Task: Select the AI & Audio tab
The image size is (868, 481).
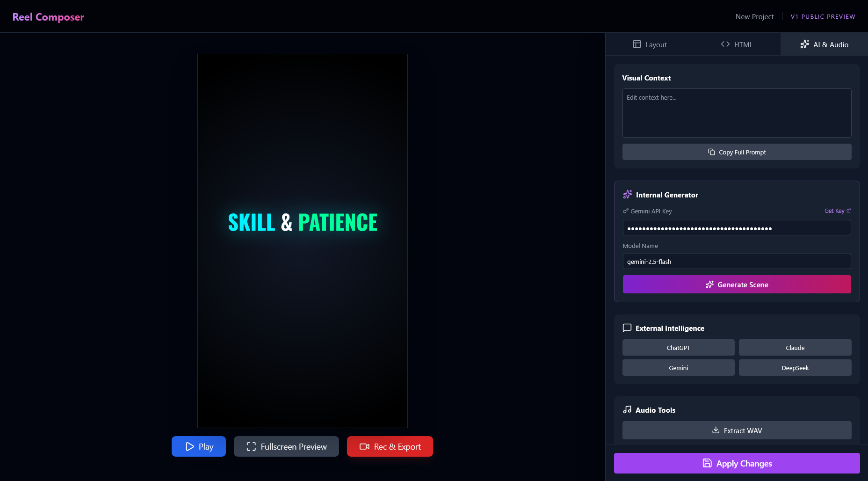Action: (x=824, y=44)
